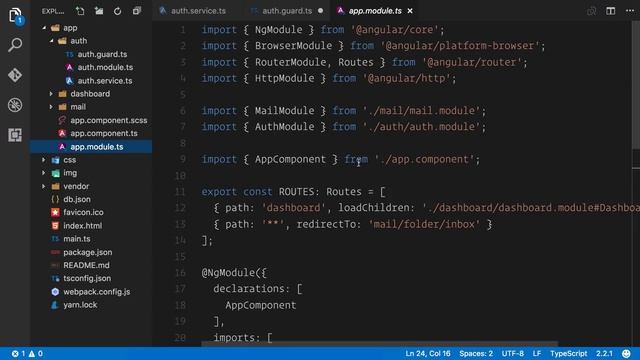The width and height of the screenshot is (640, 360).
Task: Open README.md file
Action: coord(86,265)
